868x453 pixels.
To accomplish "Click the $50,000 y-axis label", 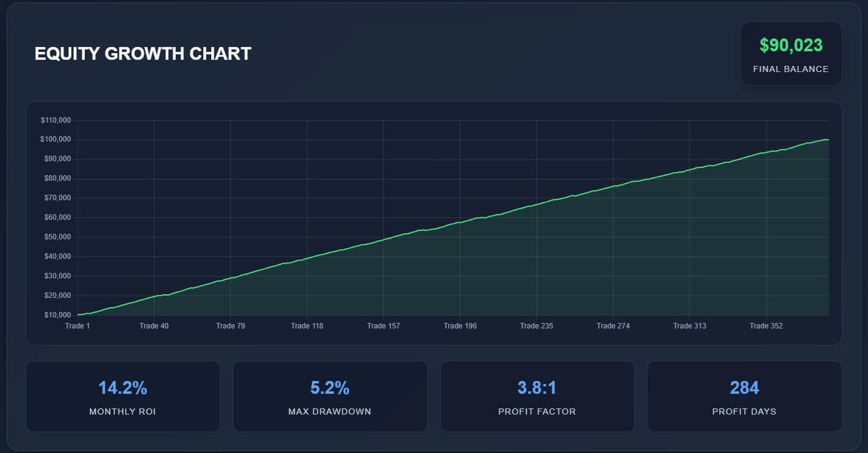I will pos(55,237).
